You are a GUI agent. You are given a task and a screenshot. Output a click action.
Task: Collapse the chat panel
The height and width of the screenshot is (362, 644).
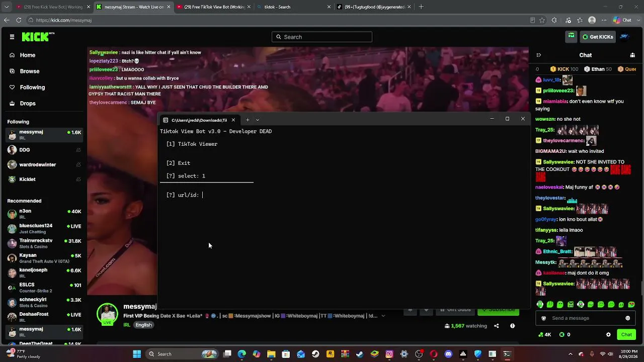tap(538, 55)
